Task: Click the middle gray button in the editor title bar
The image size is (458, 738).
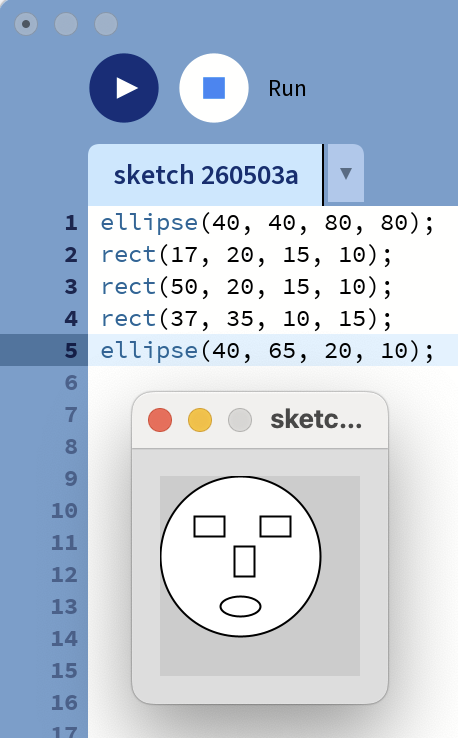Action: tap(66, 24)
